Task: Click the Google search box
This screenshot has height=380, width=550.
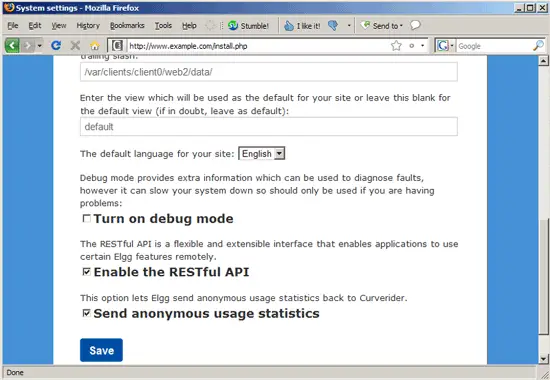Action: pos(494,46)
